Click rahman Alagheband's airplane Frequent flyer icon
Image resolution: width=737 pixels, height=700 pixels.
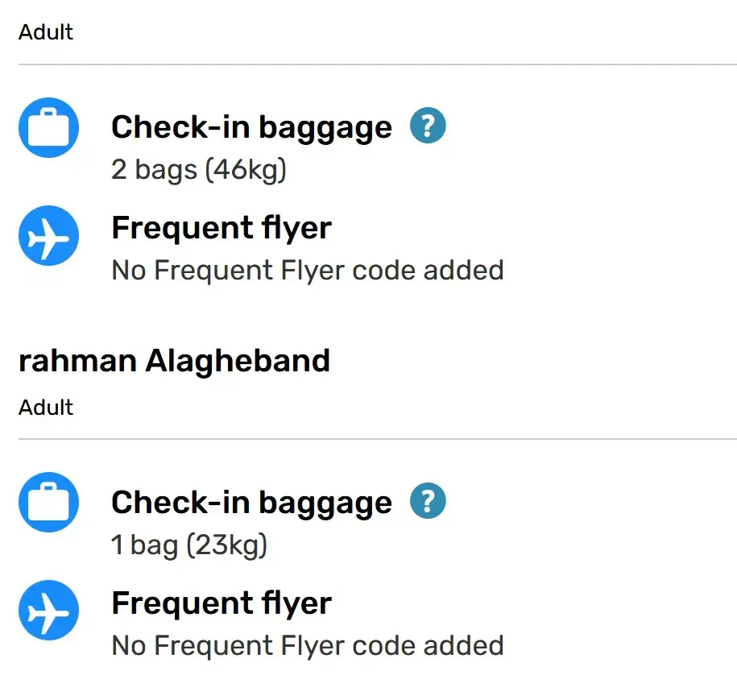pos(48,611)
